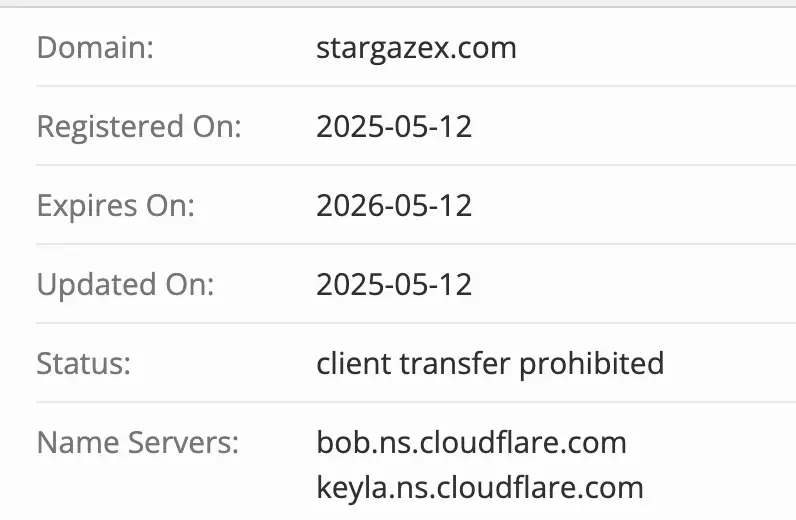Open the bob.ns.cloudflare.com name server
Screen dimensions: 796x520
tap(471, 442)
